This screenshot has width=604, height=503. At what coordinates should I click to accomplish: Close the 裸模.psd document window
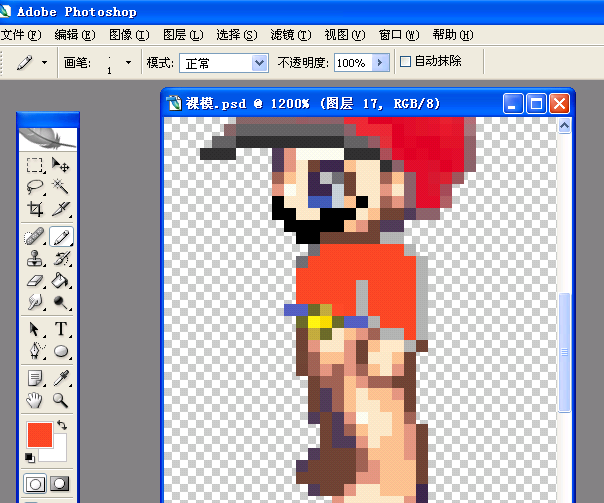pos(559,104)
